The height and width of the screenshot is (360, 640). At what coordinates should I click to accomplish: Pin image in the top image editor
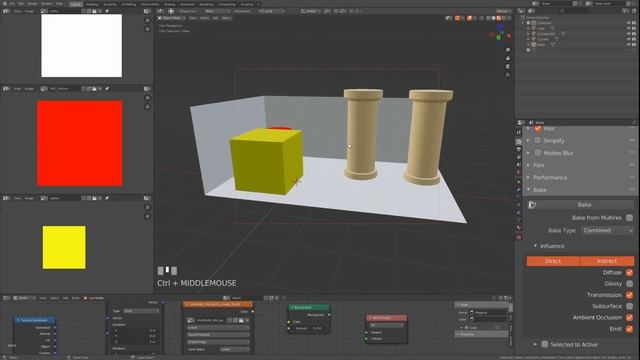107,11
